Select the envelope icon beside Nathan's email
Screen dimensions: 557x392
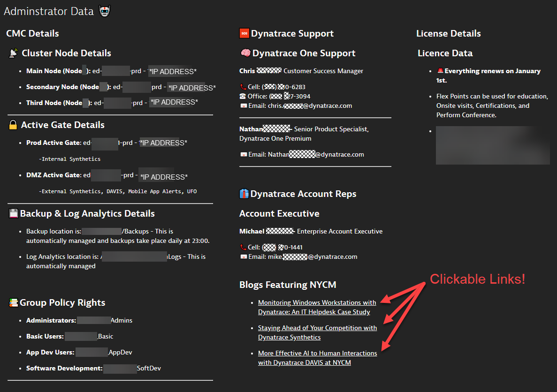[243, 154]
